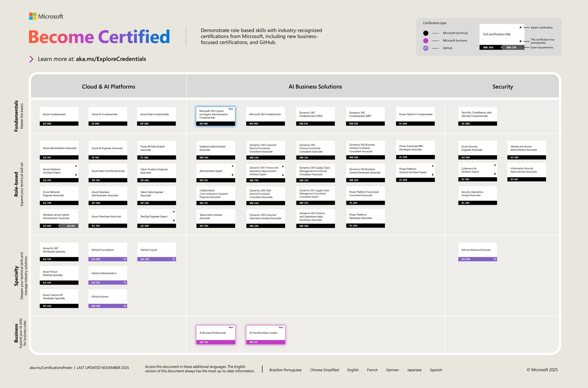Switch to Spanish language
The width and height of the screenshot is (588, 388).
pyautogui.click(x=436, y=370)
